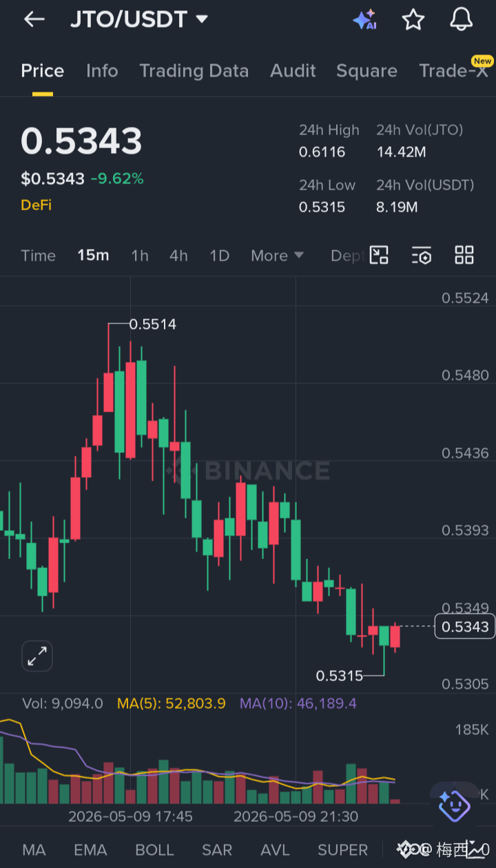The width and height of the screenshot is (496, 868).
Task: Open the chart drawing tools icon
Action: tap(379, 255)
